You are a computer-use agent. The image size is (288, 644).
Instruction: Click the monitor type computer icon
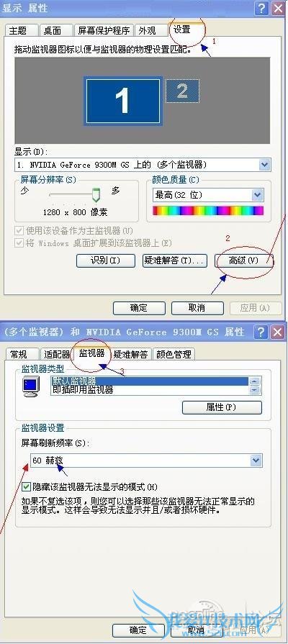click(31, 386)
